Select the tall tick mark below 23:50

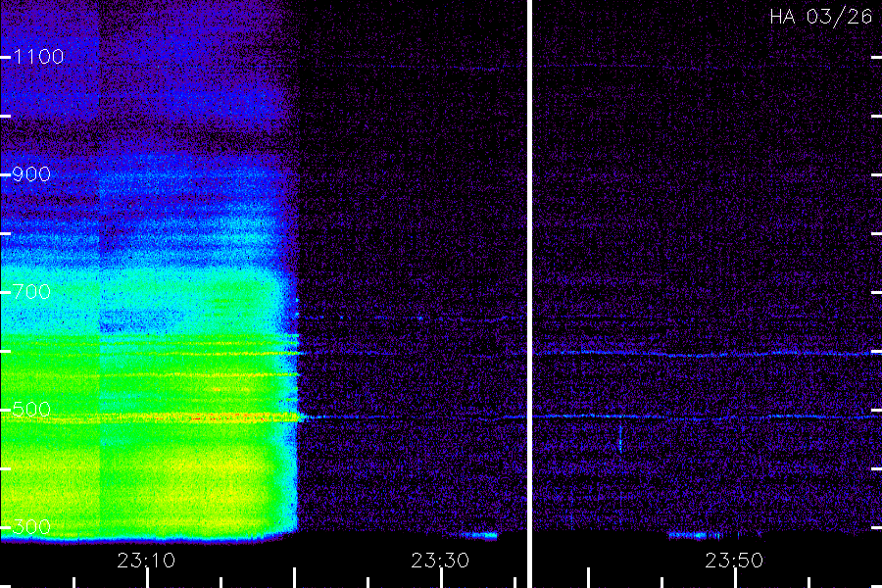click(736, 578)
